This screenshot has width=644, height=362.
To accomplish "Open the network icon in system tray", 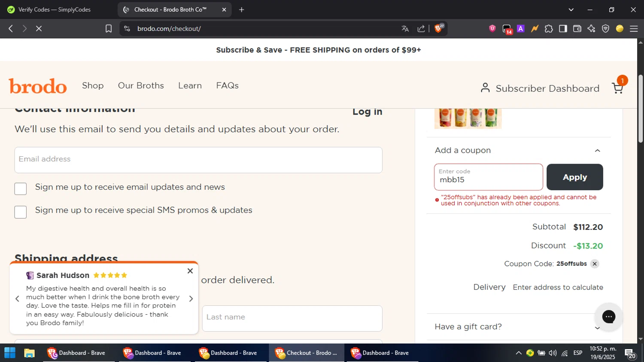I will tap(565, 353).
